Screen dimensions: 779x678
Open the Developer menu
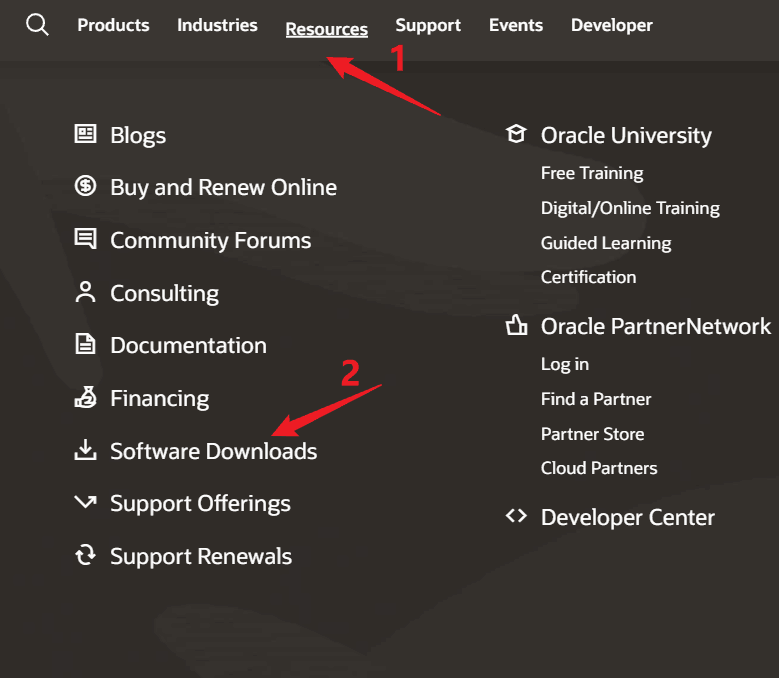pyautogui.click(x=611, y=26)
